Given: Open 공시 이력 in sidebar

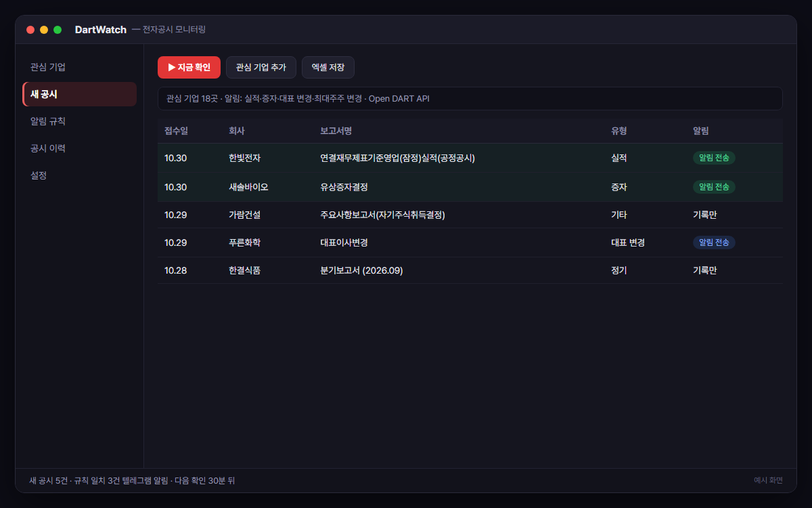Looking at the screenshot, I should tap(80, 148).
